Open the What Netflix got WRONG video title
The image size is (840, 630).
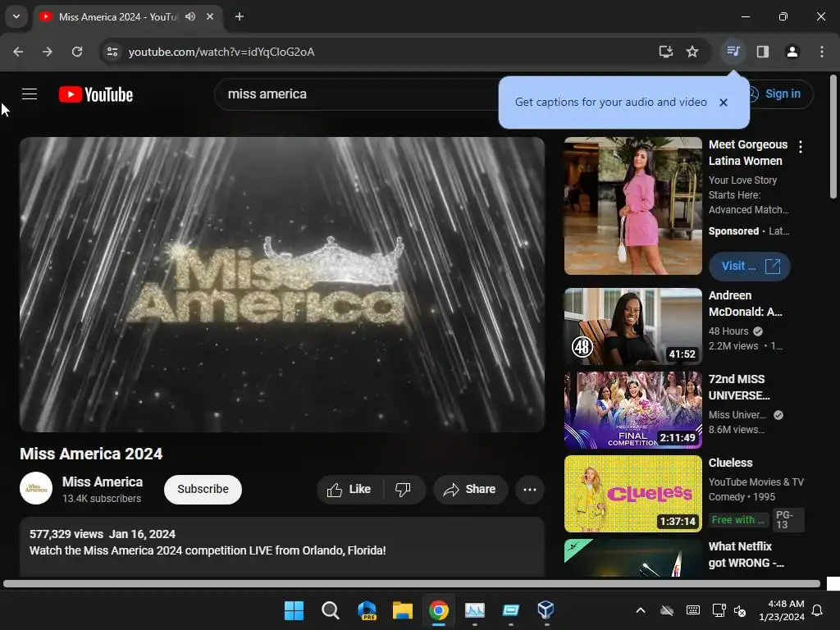[746, 555]
